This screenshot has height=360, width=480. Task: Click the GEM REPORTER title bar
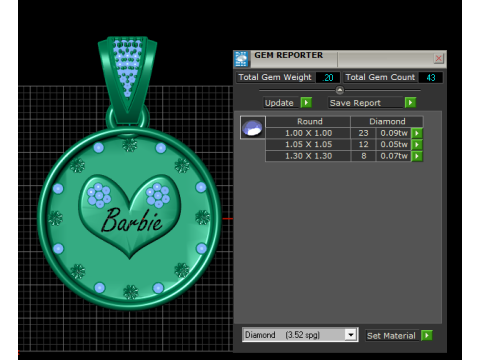(340, 59)
